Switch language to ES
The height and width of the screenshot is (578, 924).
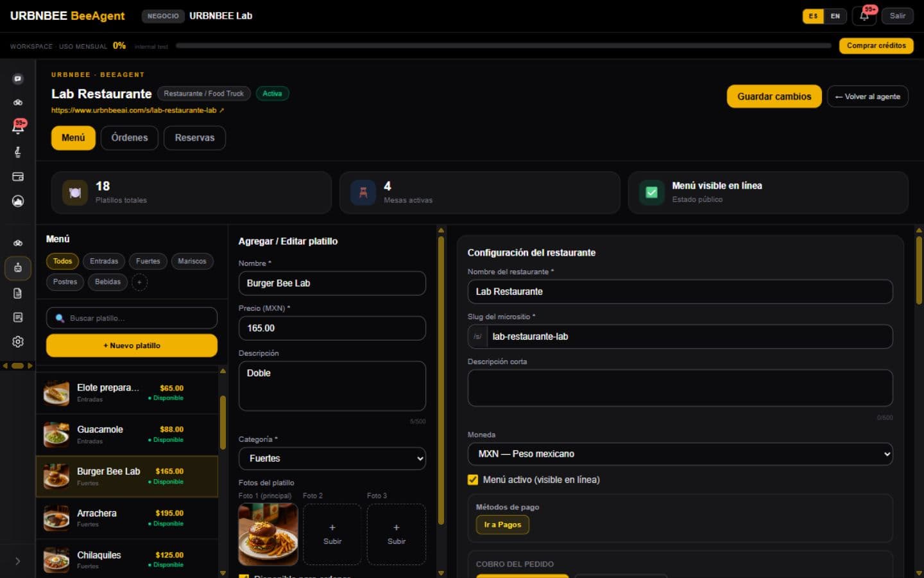click(x=813, y=16)
